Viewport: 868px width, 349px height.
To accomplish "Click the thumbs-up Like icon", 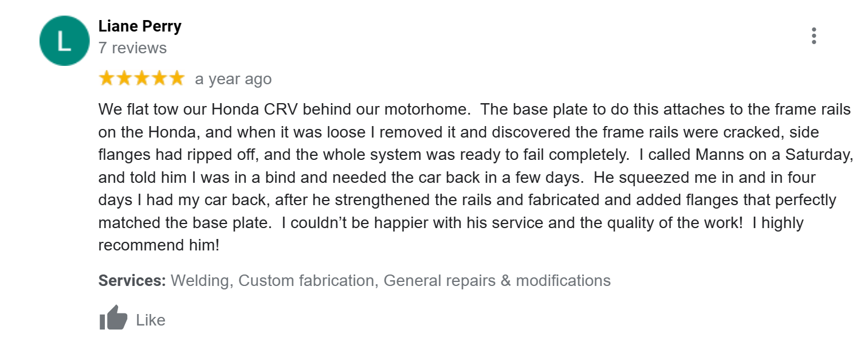I will [x=113, y=319].
